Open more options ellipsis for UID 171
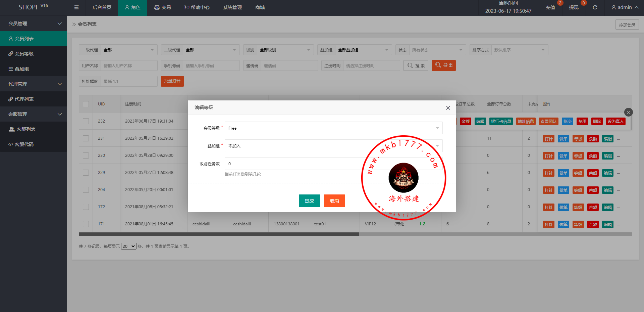The image size is (644, 312). click(619, 225)
